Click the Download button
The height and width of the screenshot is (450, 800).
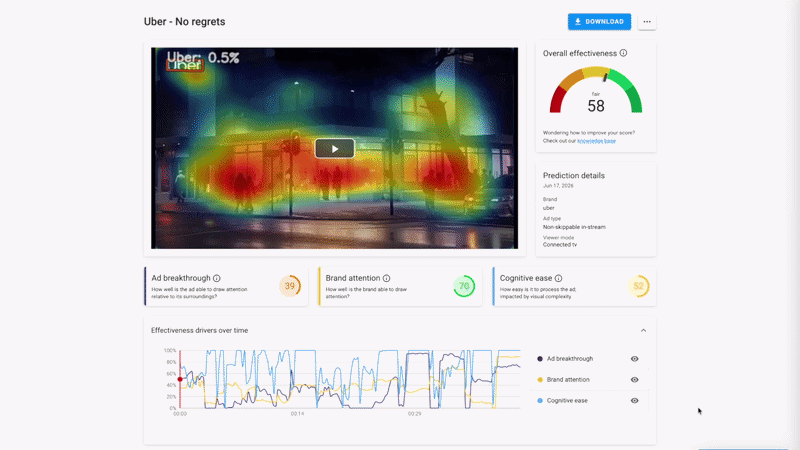point(599,21)
